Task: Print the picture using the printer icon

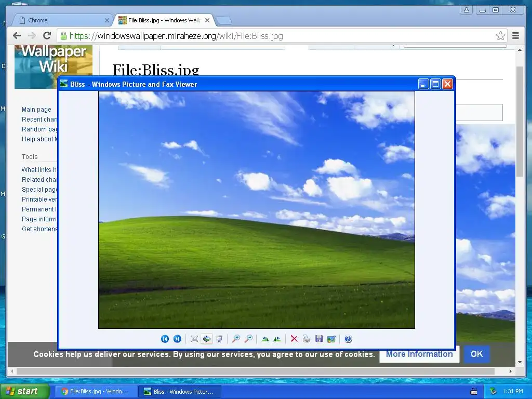Action: tap(306, 339)
